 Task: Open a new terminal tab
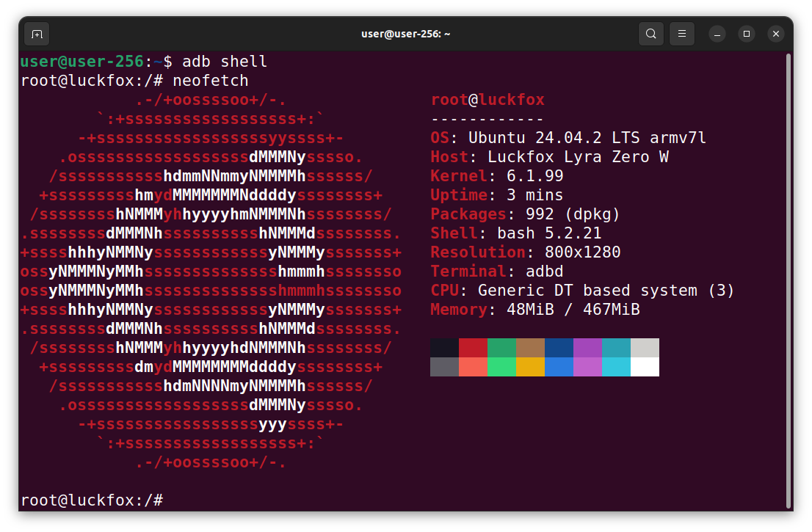click(x=37, y=34)
